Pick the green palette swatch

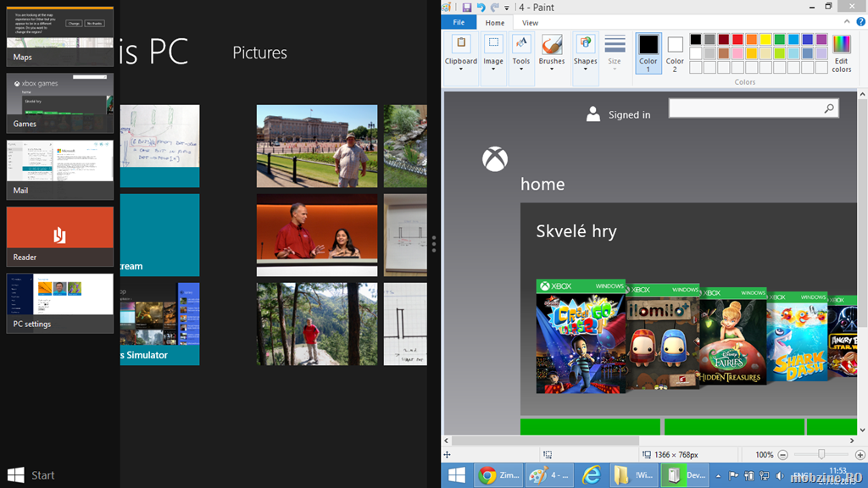[780, 39]
